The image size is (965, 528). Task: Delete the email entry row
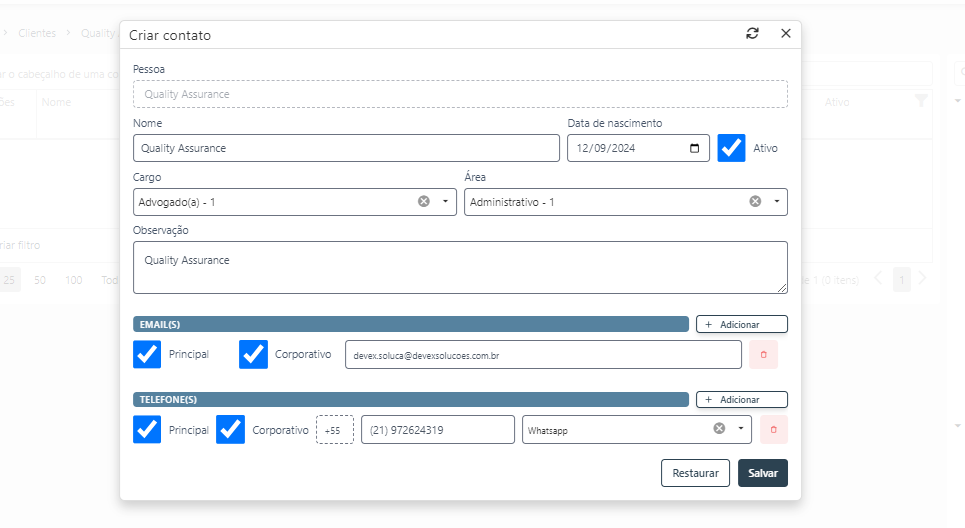pos(763,354)
